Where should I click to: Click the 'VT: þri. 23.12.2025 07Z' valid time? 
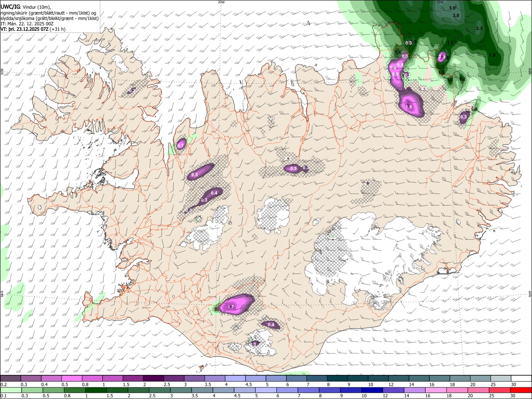pyautogui.click(x=25, y=29)
